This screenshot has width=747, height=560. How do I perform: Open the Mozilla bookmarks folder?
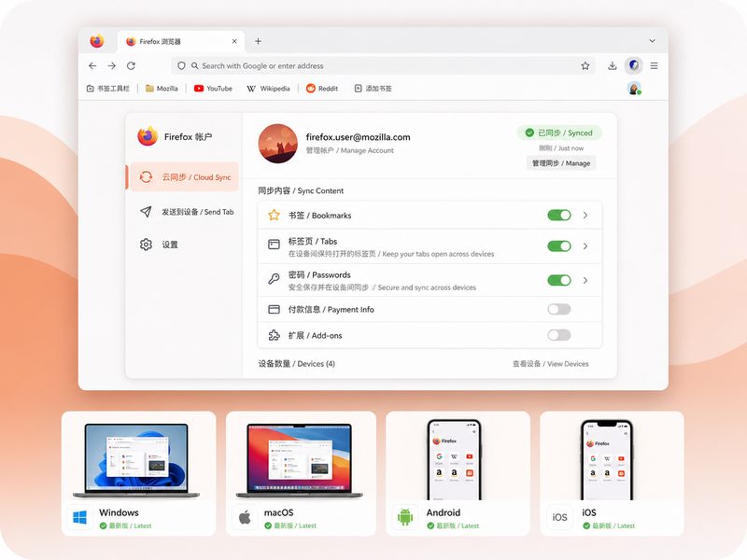162,89
